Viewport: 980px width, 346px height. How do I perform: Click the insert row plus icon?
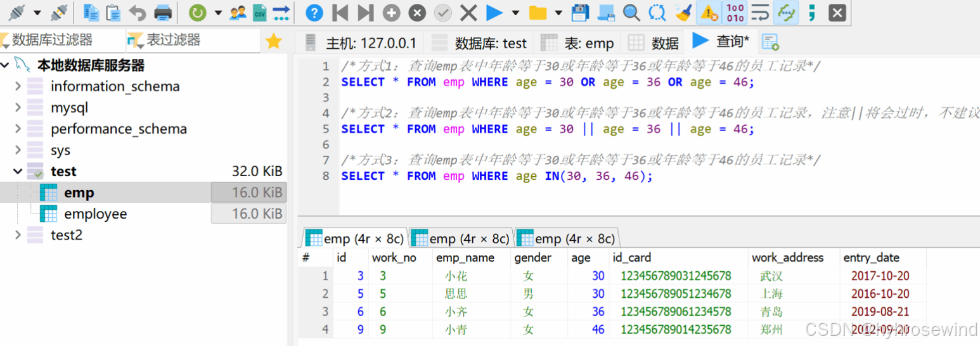(x=391, y=12)
